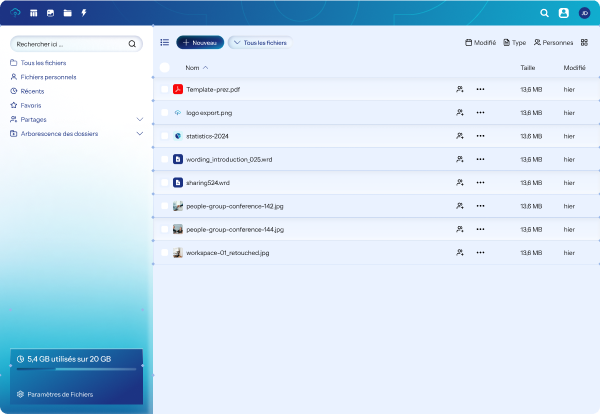The image size is (600, 414).
Task: Check the box for sharing524.wrd
Action: 165,183
